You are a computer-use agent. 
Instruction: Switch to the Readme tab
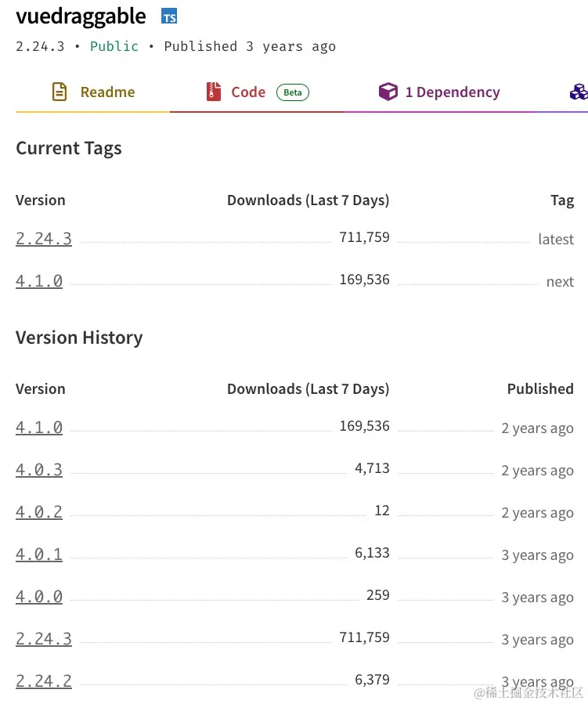pyautogui.click(x=93, y=92)
